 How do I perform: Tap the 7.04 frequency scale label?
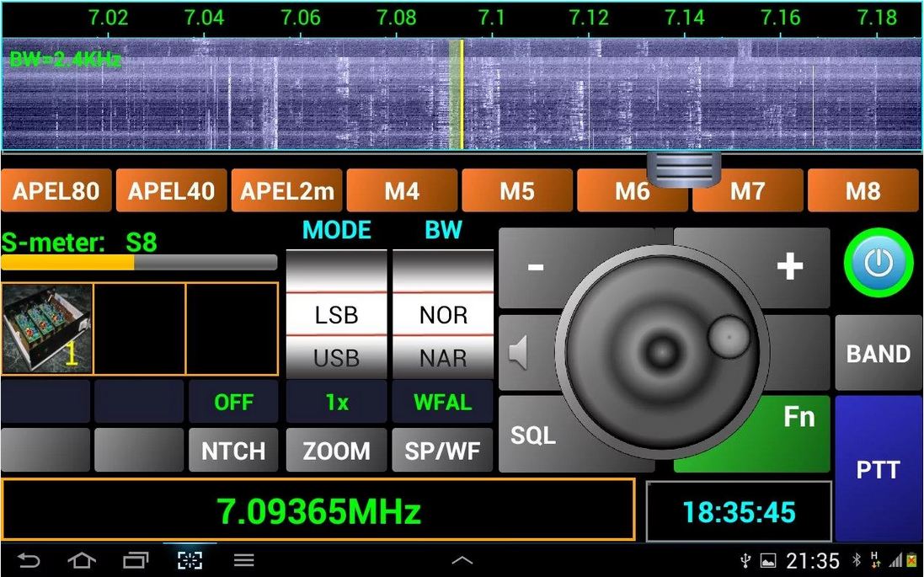[204, 17]
